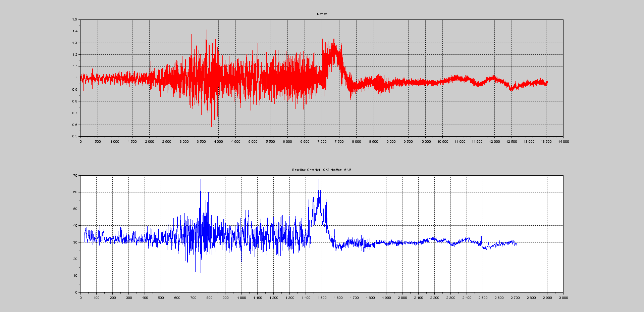The width and height of the screenshot is (644, 312).
Task: Select the 70 y-axis label on blue plot
Action: 75,175
